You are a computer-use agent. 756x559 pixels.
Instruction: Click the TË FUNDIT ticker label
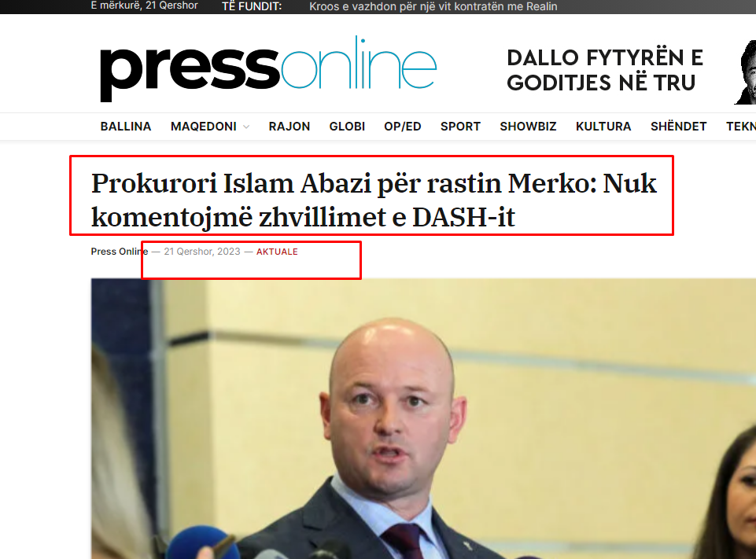coord(252,7)
